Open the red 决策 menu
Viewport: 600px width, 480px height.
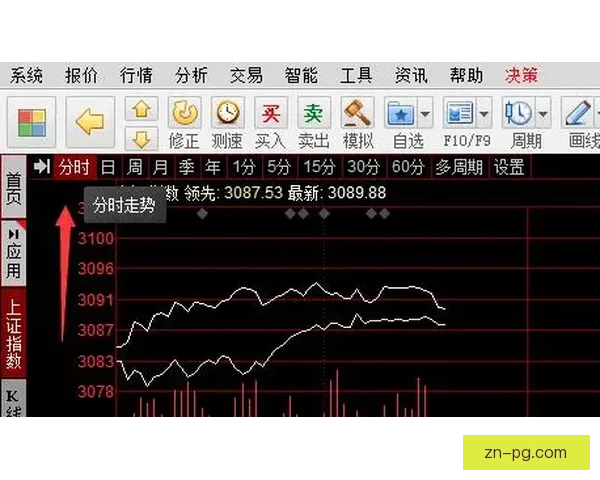pyautogui.click(x=522, y=75)
